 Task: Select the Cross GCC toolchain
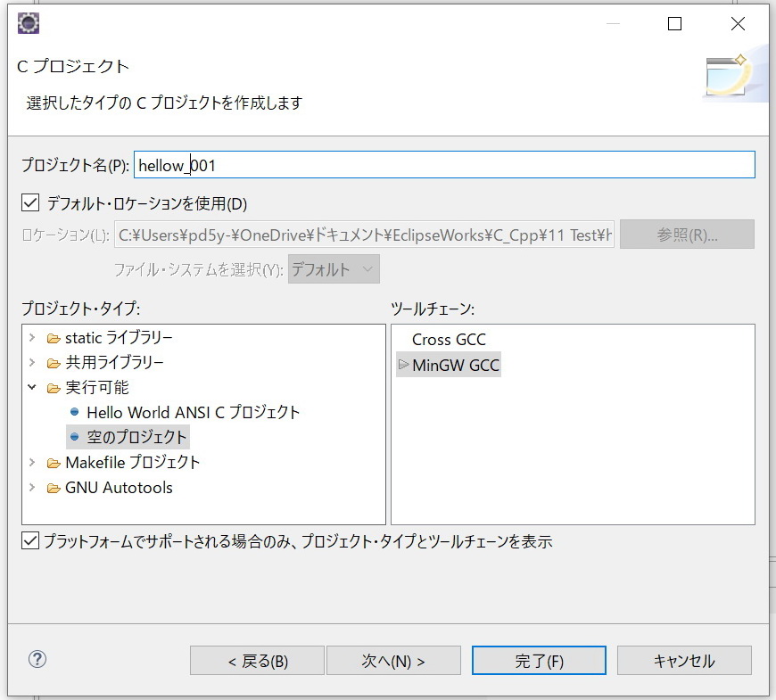tap(449, 340)
